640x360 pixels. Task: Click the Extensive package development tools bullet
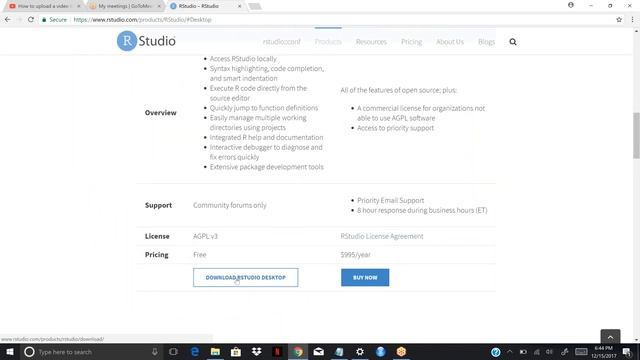267,167
